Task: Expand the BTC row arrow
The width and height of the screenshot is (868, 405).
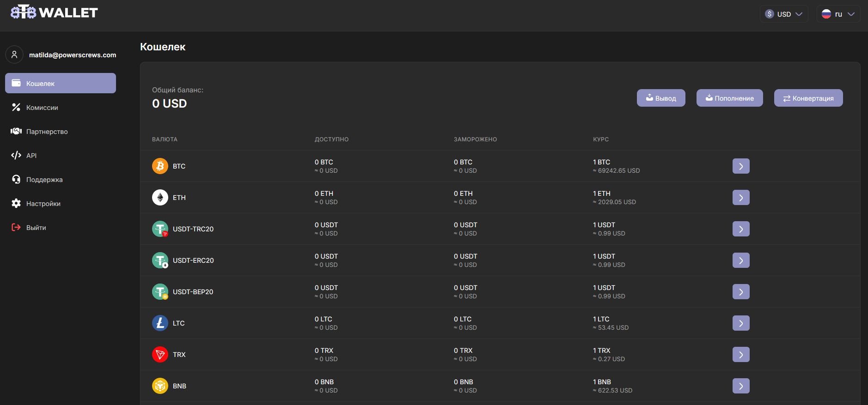Action: click(740, 166)
